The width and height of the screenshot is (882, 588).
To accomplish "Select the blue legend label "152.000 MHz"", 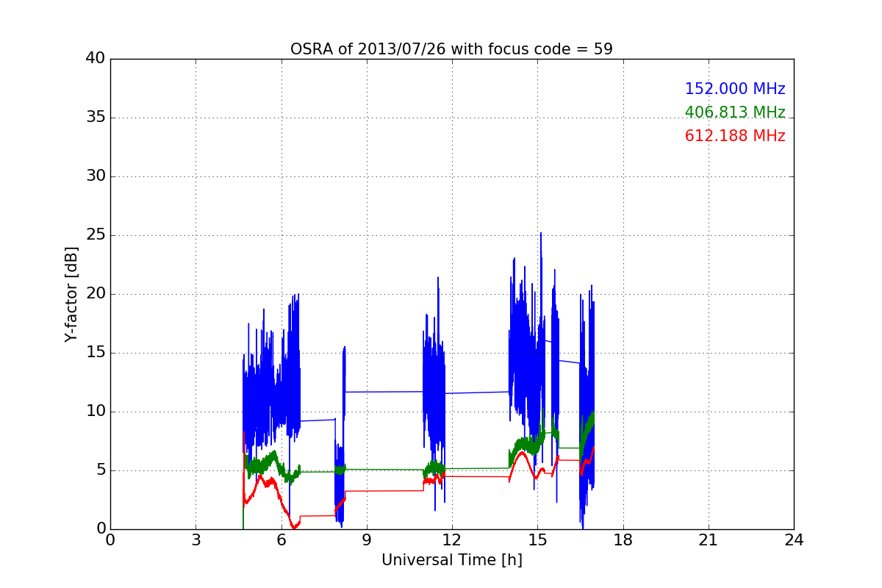I will click(735, 89).
